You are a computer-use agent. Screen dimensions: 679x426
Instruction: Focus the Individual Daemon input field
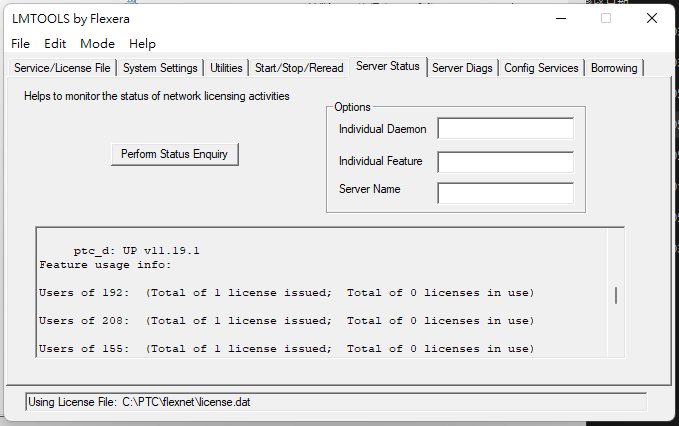(x=505, y=129)
